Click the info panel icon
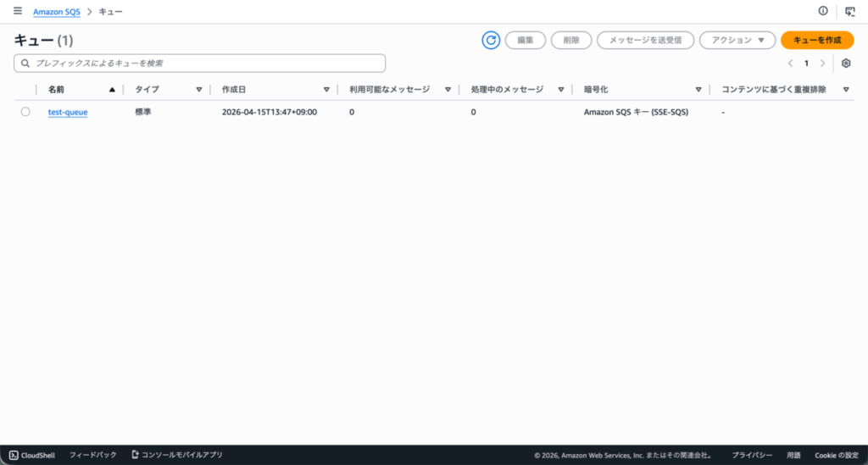The height and width of the screenshot is (465, 868). click(822, 11)
